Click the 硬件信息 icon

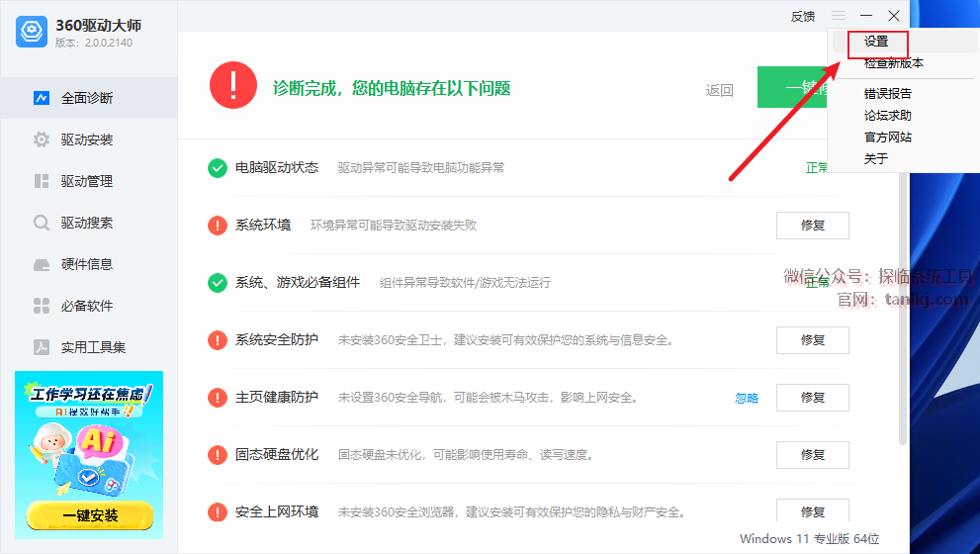(x=42, y=264)
